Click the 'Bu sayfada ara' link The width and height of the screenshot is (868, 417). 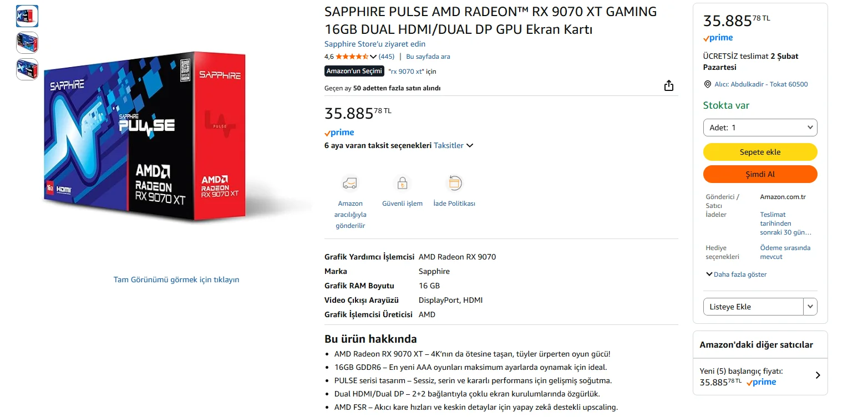428,56
